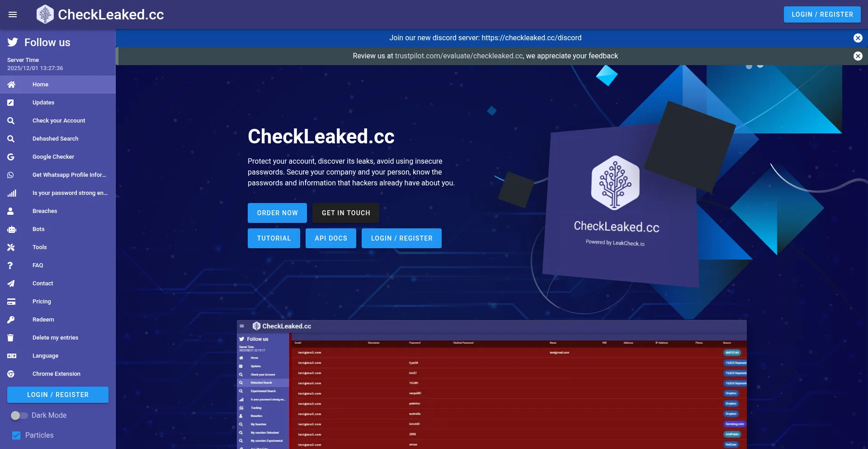Select Dehashed Search in sidebar
The width and height of the screenshot is (868, 449).
pos(55,139)
